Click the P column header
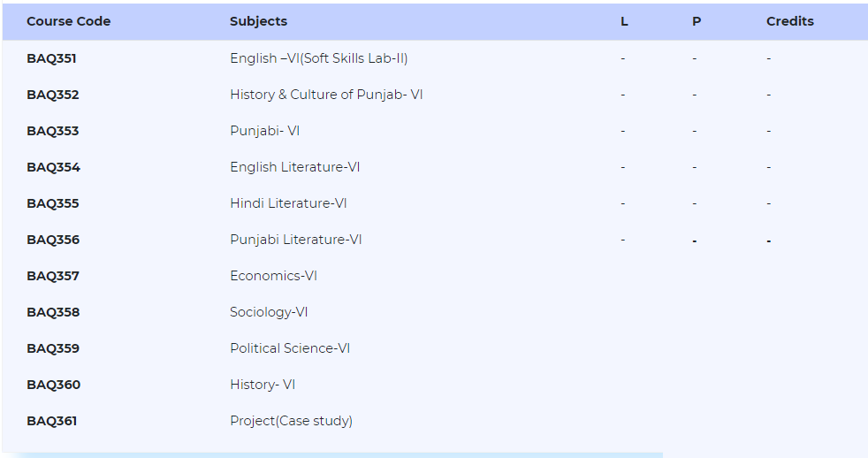 697,21
